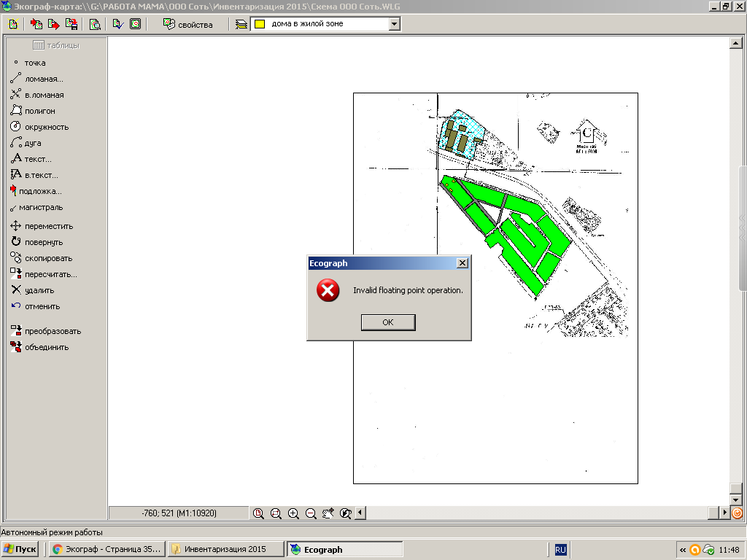The height and width of the screenshot is (560, 747).
Task: Switch to Инвентаризация 2015 taskbar window
Action: point(225,549)
